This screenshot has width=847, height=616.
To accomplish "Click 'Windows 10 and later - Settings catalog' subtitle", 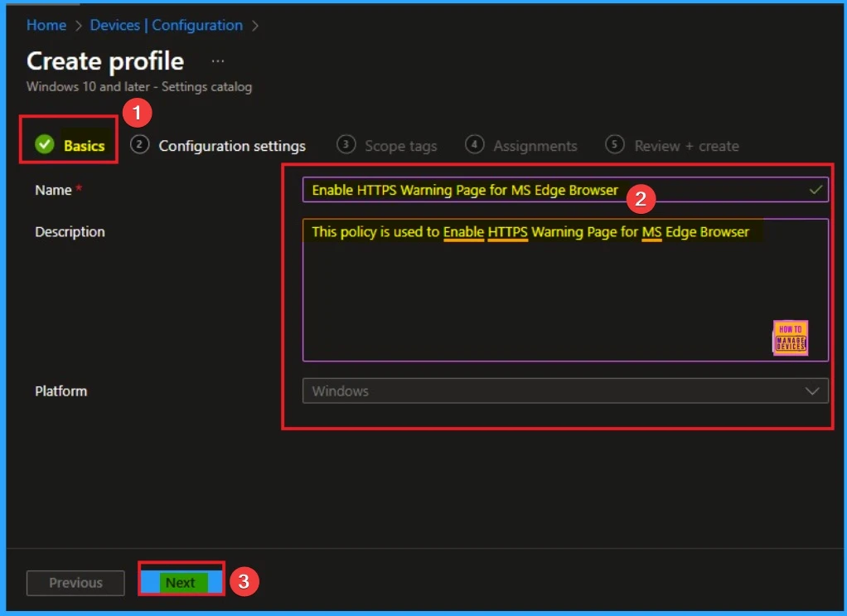I will [x=139, y=86].
